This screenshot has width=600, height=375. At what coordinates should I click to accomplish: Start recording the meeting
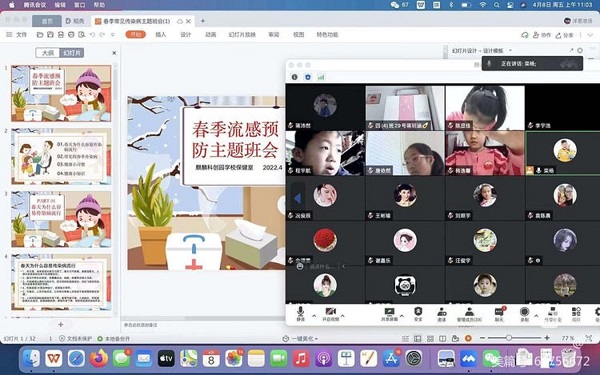pyautogui.click(x=524, y=314)
